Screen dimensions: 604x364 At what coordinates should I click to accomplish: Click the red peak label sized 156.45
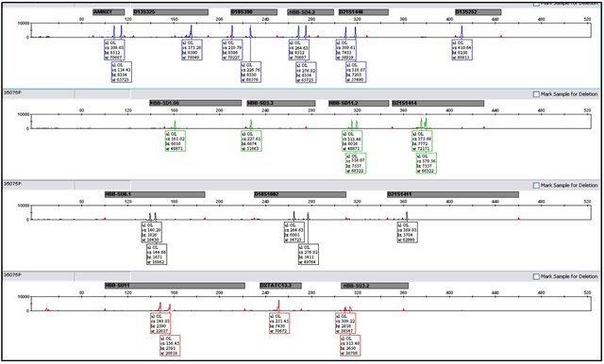pos(170,346)
